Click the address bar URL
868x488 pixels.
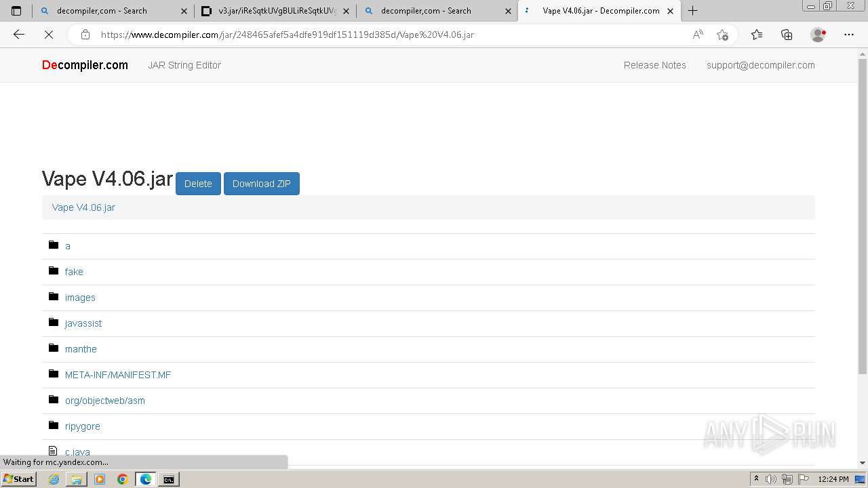point(288,35)
